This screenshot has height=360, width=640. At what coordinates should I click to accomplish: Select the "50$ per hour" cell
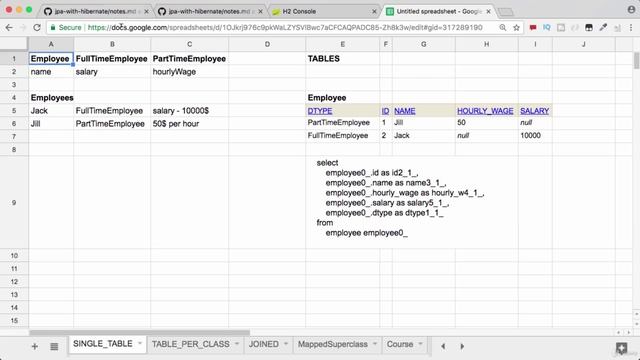click(189, 124)
